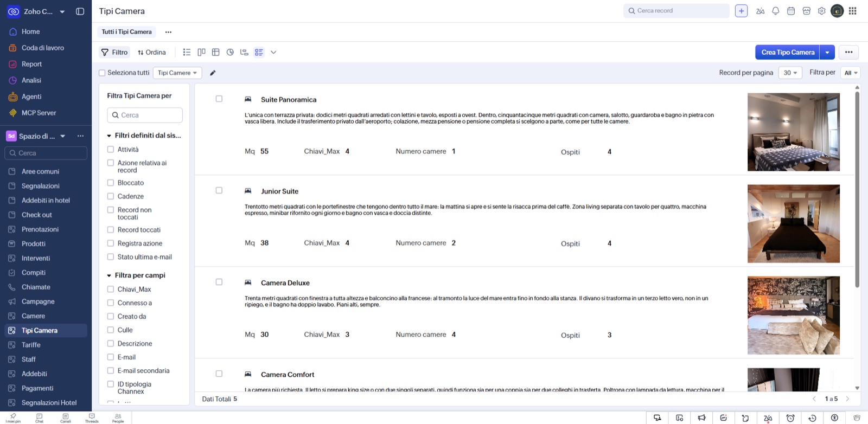Collapse Filtra per campi section
Viewport: 868px width, 424px height.
(x=109, y=275)
